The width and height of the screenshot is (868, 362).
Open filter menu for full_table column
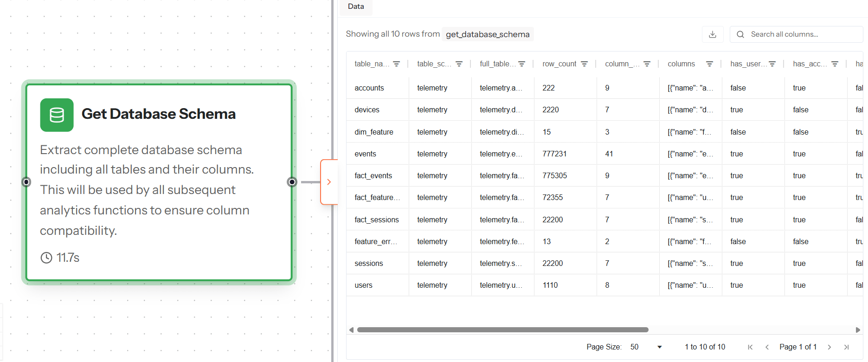(x=521, y=64)
